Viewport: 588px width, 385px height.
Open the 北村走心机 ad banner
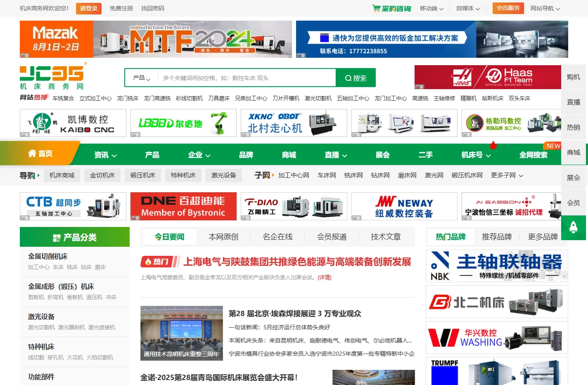[294, 123]
